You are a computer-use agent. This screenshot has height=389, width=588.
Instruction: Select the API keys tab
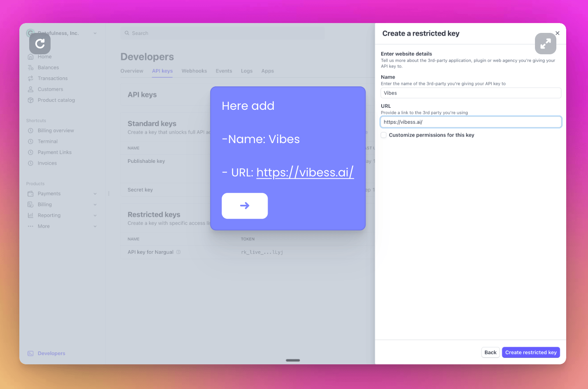[x=162, y=71]
